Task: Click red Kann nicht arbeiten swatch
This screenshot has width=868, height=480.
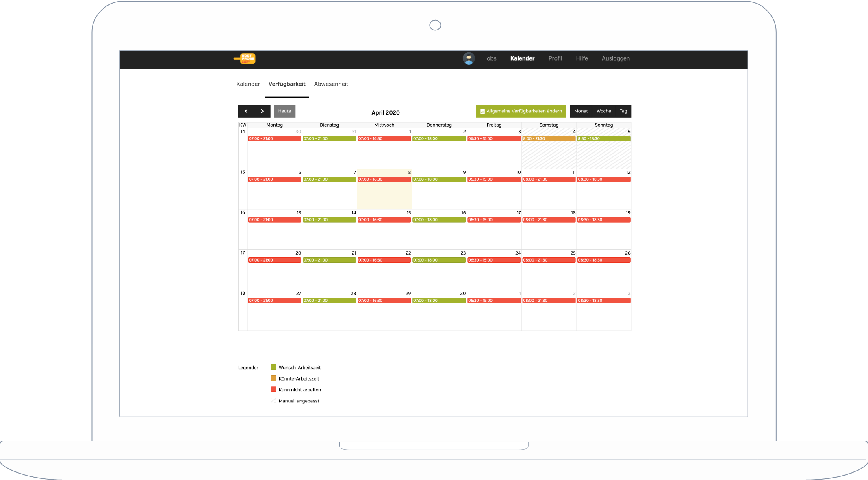Action: (x=273, y=389)
